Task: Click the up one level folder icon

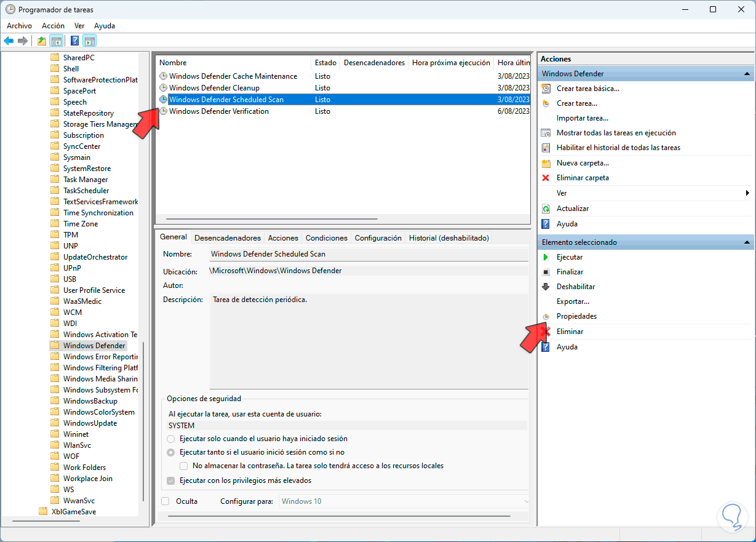Action: 41,41
